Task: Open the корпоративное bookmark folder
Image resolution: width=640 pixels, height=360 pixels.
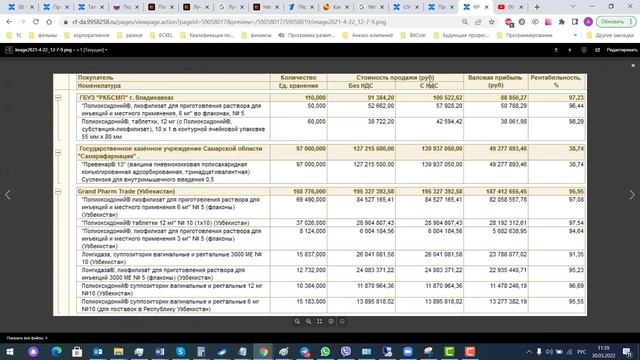Action: click(87, 36)
